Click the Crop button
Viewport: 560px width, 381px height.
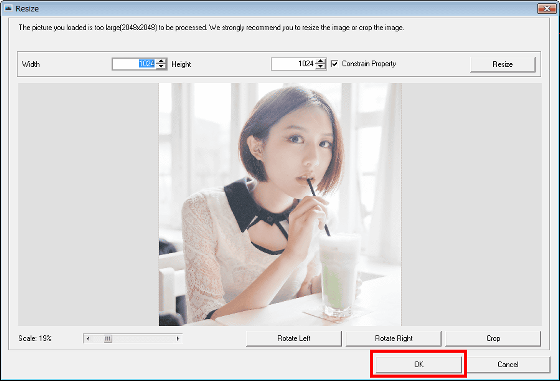pos(493,338)
